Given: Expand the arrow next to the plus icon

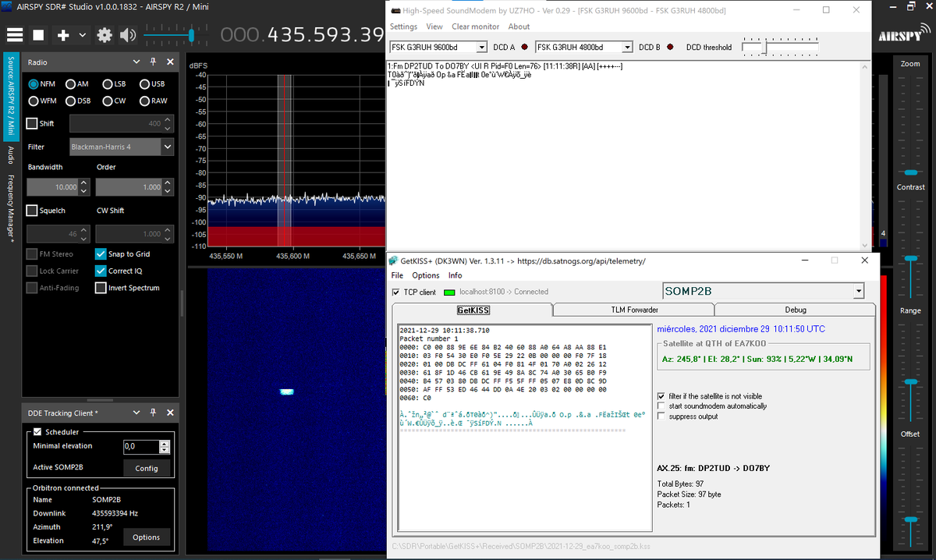Looking at the screenshot, I should [83, 35].
